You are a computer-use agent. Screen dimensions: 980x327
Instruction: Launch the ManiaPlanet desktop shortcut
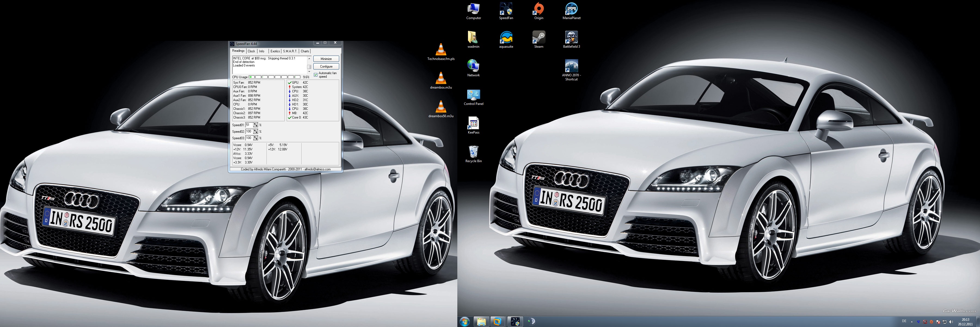571,11
